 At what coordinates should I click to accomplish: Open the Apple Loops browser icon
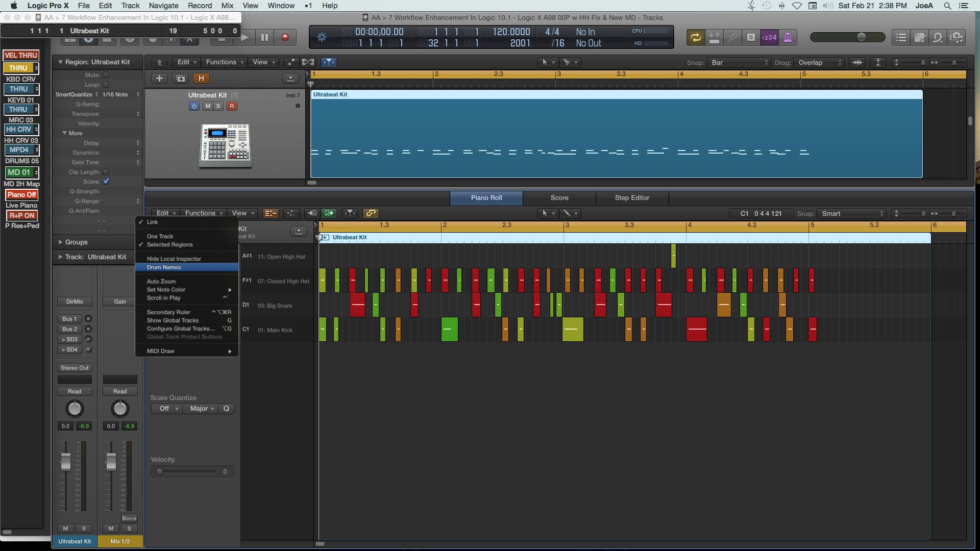[938, 37]
